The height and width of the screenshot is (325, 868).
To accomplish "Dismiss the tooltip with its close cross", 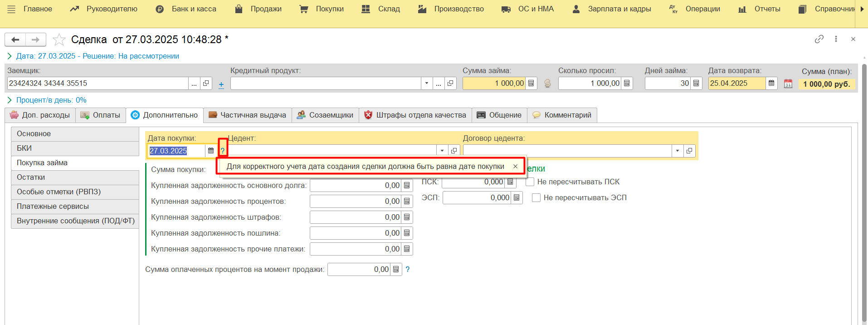I will click(x=515, y=167).
